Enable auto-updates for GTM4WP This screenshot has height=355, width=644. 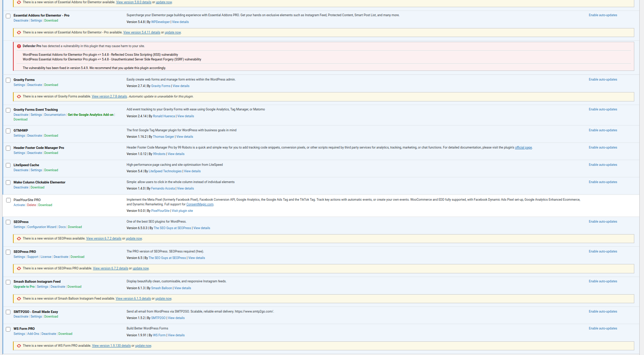(x=603, y=130)
